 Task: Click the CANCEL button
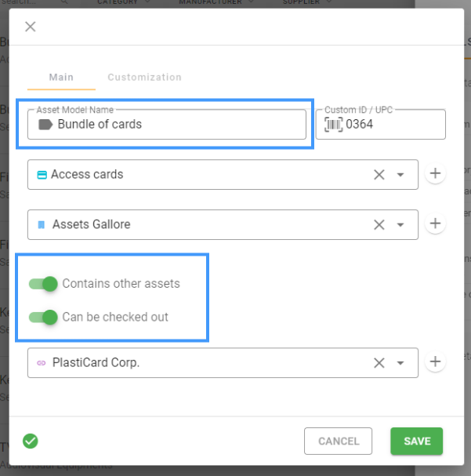coord(338,441)
